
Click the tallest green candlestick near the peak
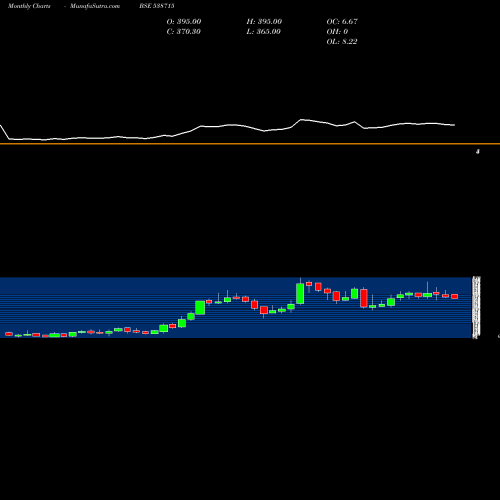click(x=300, y=293)
